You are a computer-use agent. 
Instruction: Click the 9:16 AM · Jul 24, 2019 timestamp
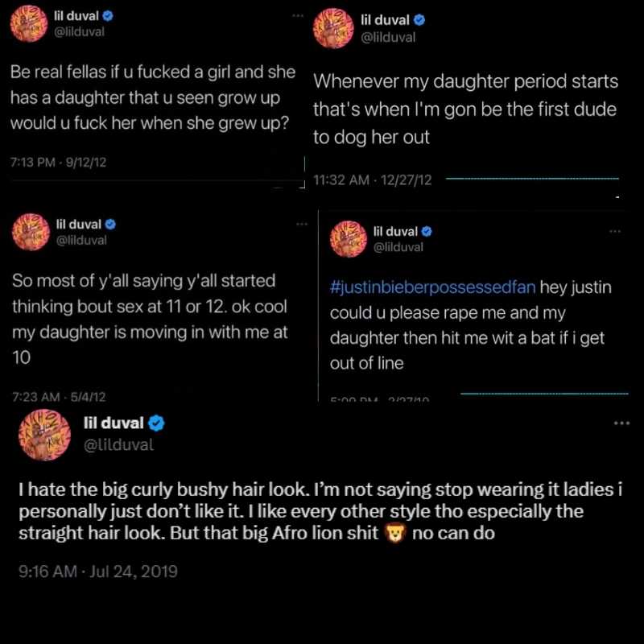click(x=97, y=572)
